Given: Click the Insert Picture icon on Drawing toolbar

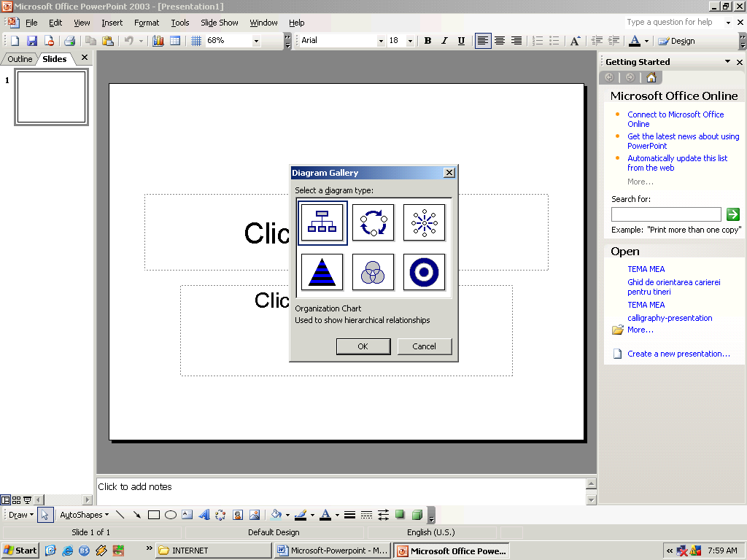Looking at the screenshot, I should click(x=255, y=515).
